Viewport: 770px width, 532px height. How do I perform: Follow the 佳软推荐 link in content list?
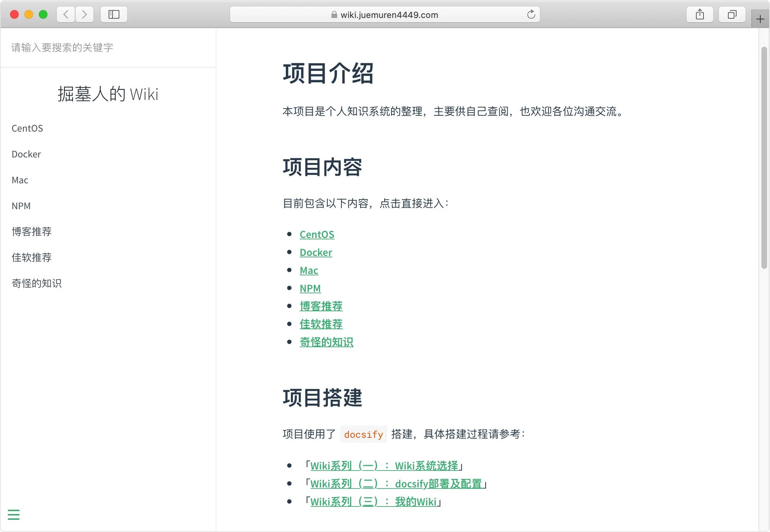pos(321,324)
